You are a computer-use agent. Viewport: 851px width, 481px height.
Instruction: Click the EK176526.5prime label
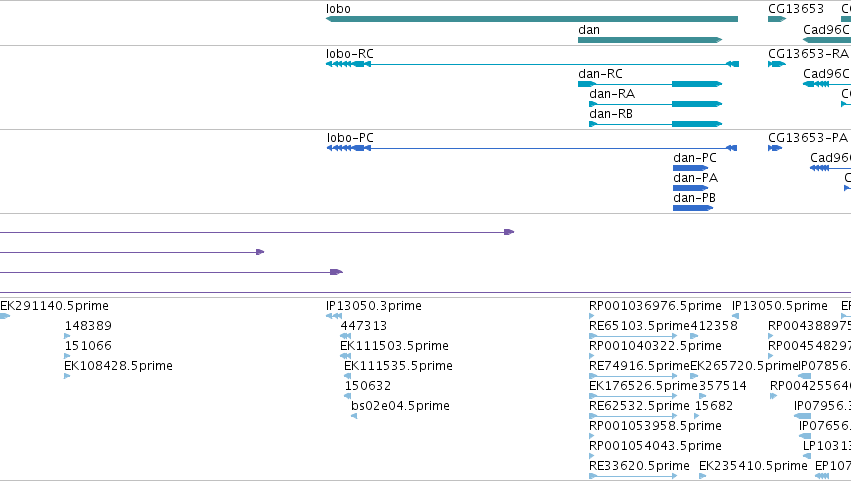click(643, 386)
